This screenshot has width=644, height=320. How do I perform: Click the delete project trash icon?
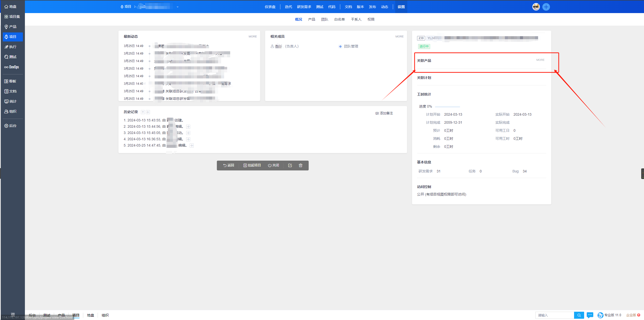click(x=300, y=165)
